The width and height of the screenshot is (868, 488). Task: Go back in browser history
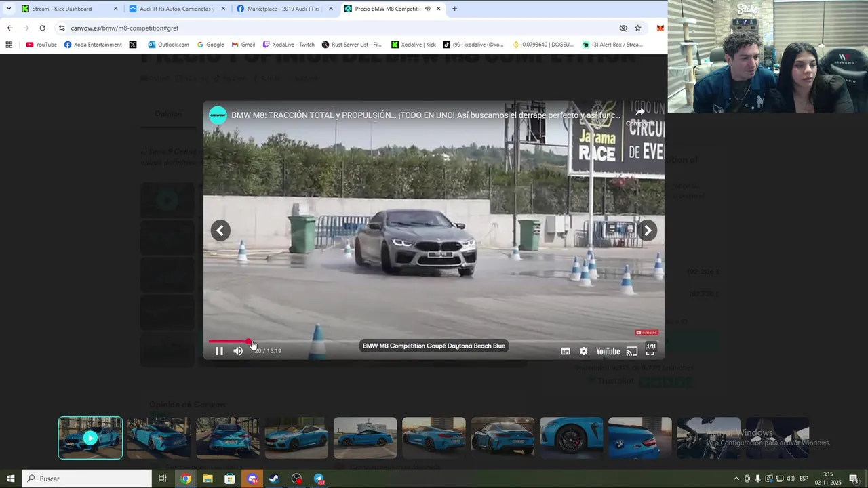click(9, 28)
